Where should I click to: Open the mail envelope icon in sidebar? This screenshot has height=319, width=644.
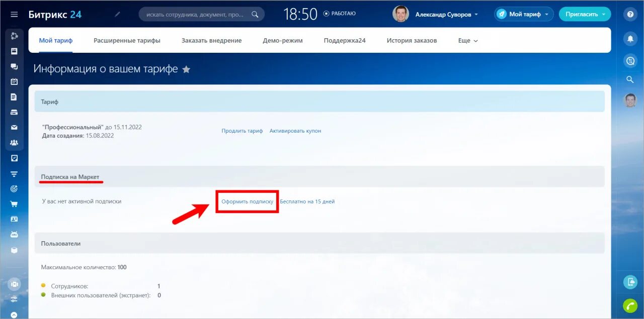tap(14, 128)
